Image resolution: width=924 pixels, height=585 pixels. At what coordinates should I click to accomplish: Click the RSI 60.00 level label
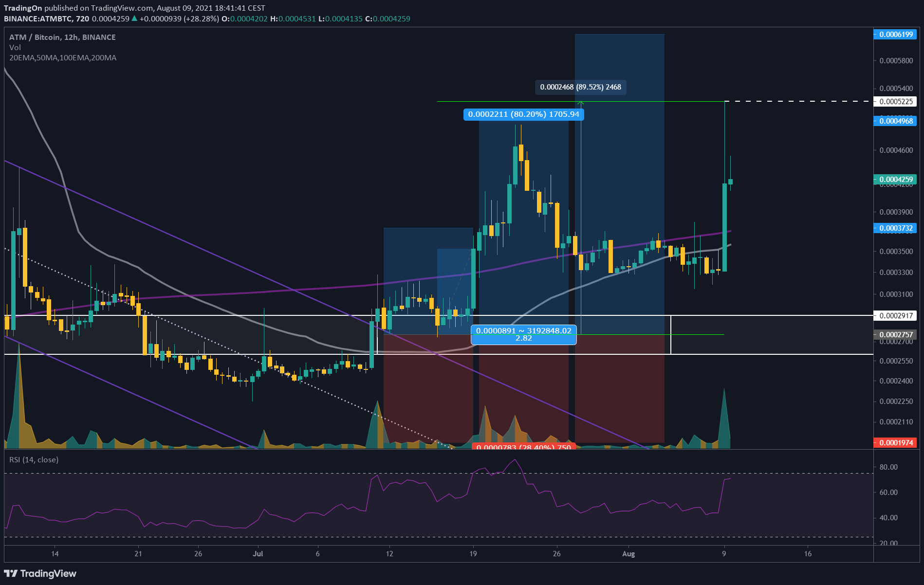pos(888,493)
